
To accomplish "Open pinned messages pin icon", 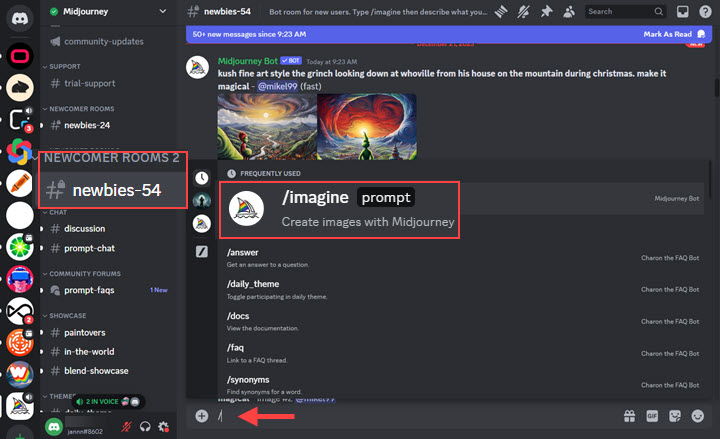I will (x=546, y=12).
